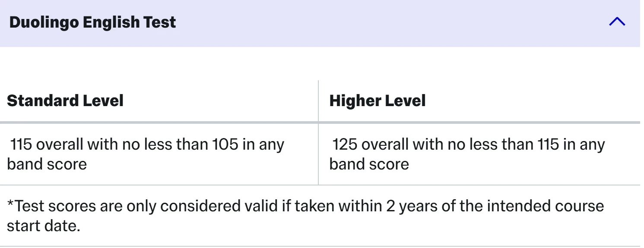Select the Higher Level column header
The image size is (644, 248).
(x=378, y=100)
